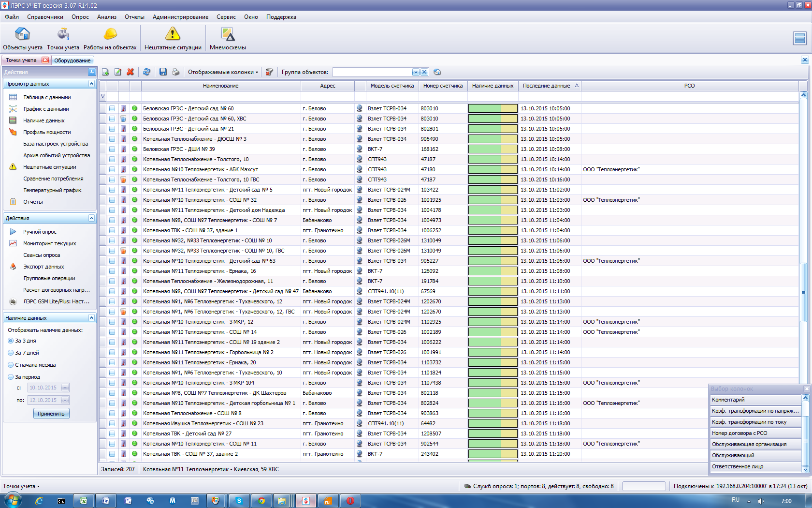Clear Группа объектов selection X button
The height and width of the screenshot is (508, 812).
pyautogui.click(x=424, y=72)
